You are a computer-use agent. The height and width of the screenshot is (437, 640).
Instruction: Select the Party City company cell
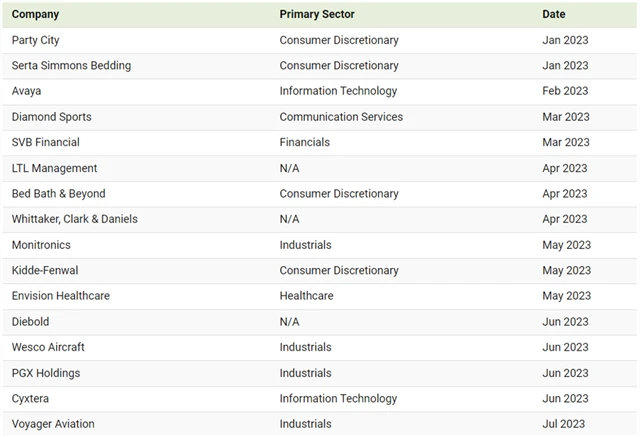click(36, 40)
